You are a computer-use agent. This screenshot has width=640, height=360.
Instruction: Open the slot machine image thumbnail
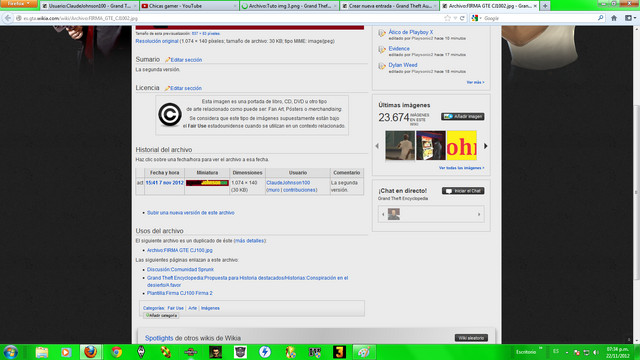(x=431, y=146)
